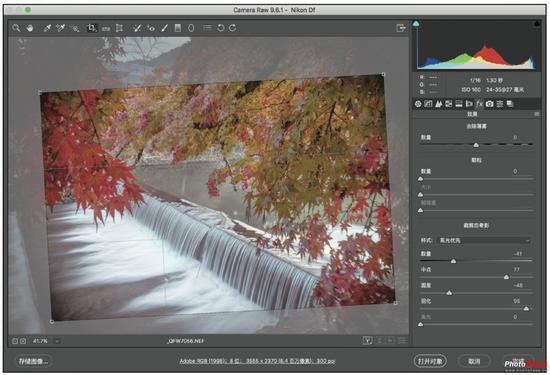Rotate image 90 degrees clockwise
The width and height of the screenshot is (550, 375).
(233, 28)
